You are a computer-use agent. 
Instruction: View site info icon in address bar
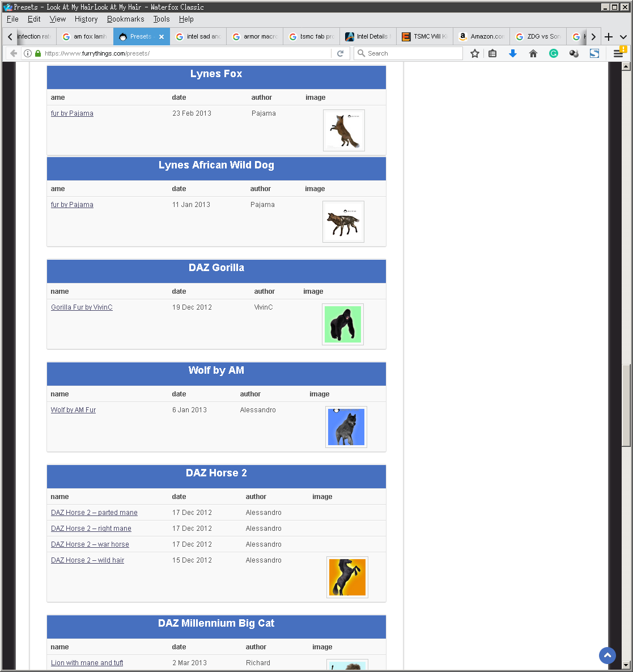tap(28, 53)
